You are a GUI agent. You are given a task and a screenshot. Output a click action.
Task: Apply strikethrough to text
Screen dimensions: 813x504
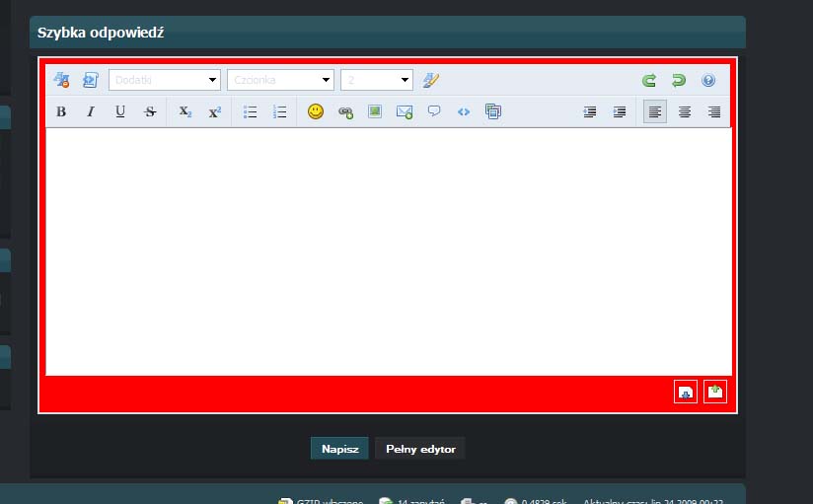(x=150, y=112)
